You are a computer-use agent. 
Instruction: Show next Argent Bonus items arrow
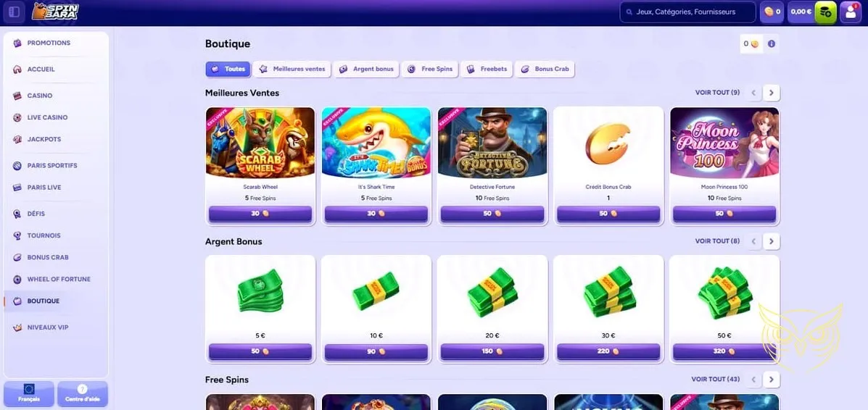[771, 241]
